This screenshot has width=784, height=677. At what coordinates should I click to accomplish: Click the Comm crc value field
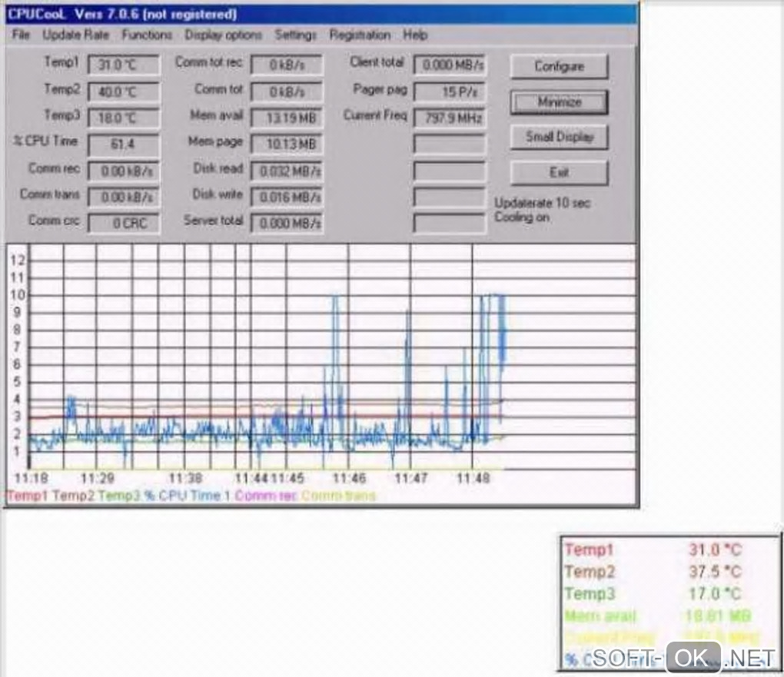point(124,223)
